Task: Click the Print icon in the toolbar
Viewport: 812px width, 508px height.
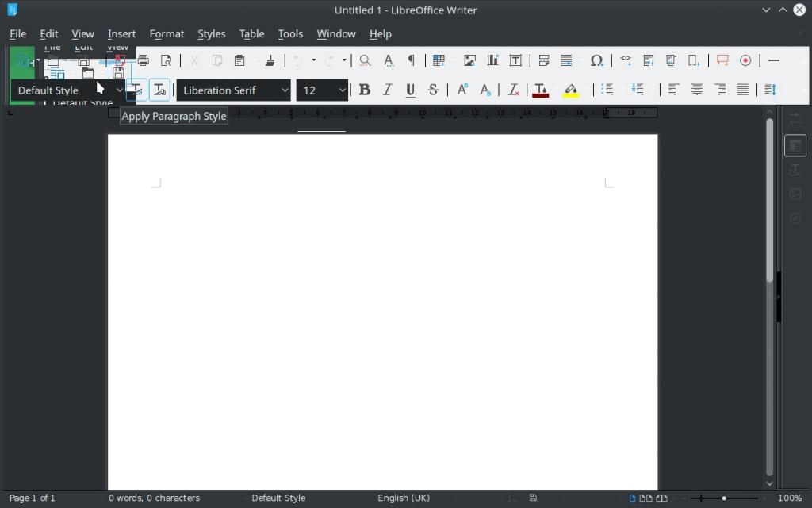Action: click(144, 60)
